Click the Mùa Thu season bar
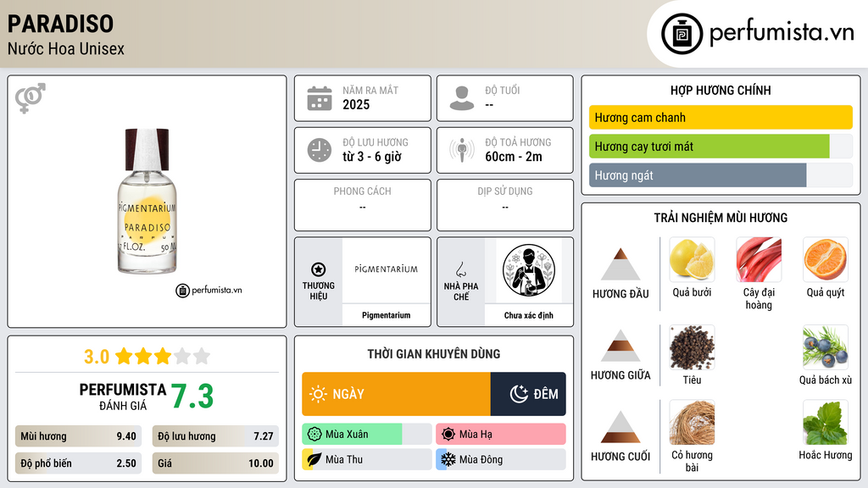The width and height of the screenshot is (868, 488). pyautogui.click(x=366, y=459)
